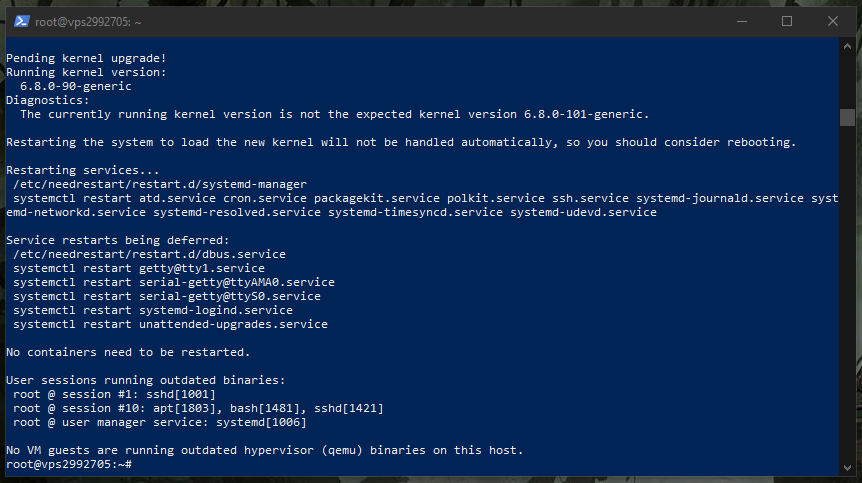This screenshot has width=862, height=483.
Task: Click the PowerShell icon in the title bar
Action: [x=21, y=21]
